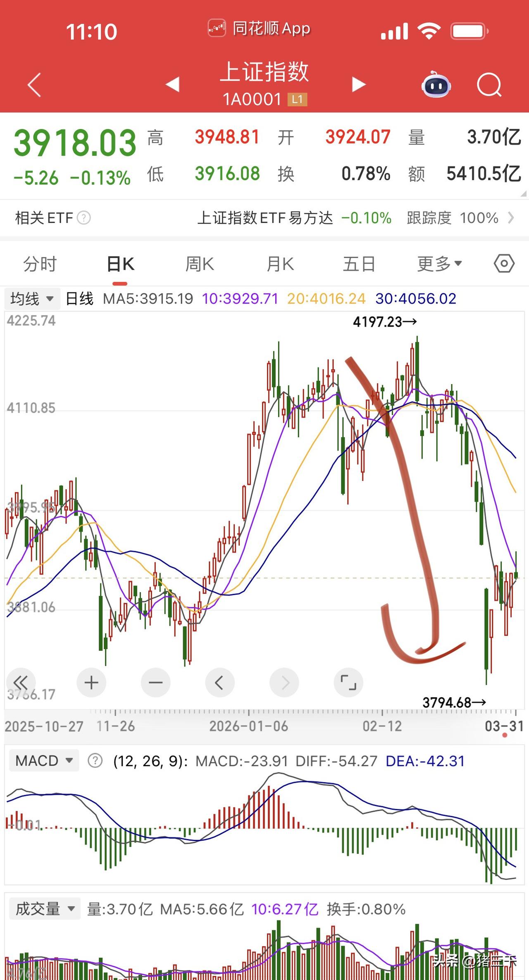
Task: Open the 均线 indicator dropdown
Action: point(32,298)
